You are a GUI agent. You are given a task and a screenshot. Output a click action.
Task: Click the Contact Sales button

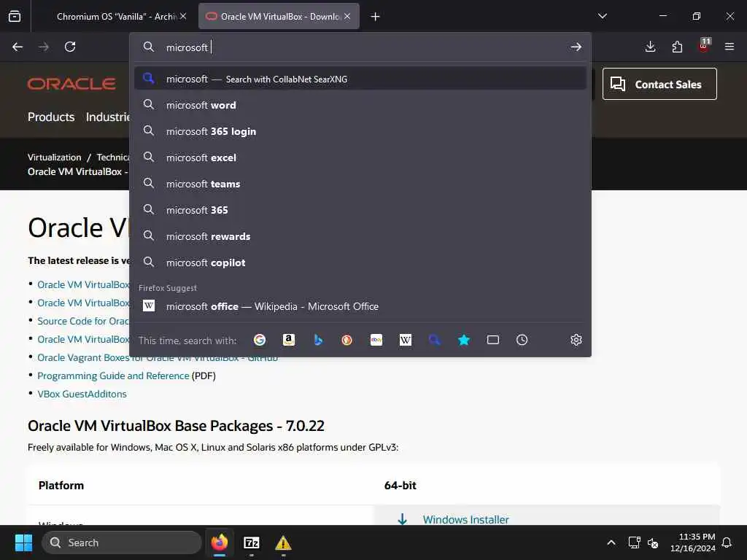pyautogui.click(x=659, y=84)
